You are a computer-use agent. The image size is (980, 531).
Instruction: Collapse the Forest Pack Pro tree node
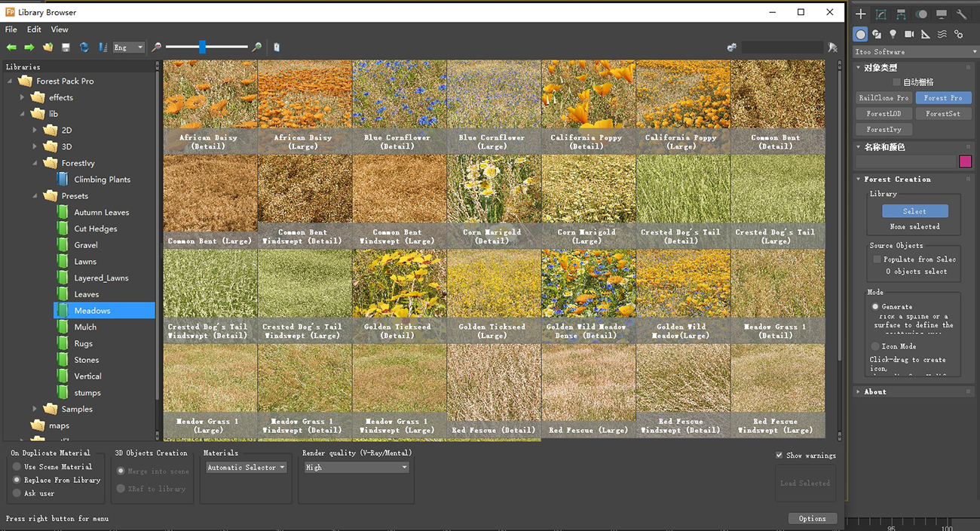tap(11, 81)
